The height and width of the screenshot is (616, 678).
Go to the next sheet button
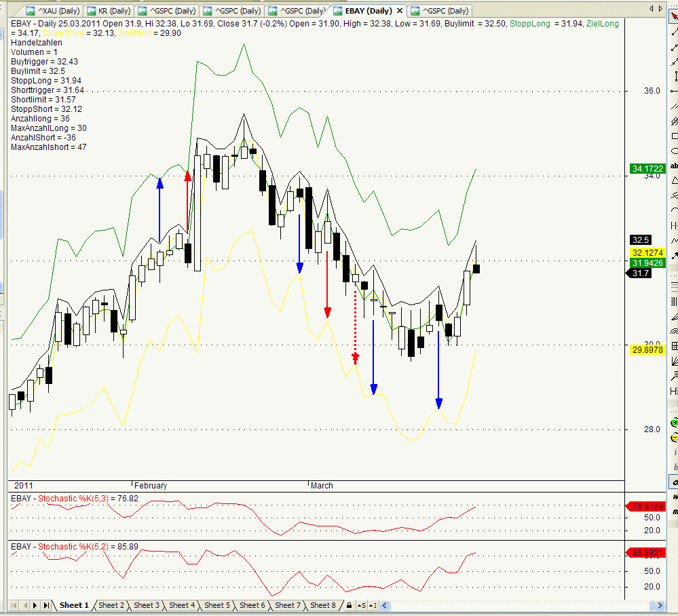[35, 605]
